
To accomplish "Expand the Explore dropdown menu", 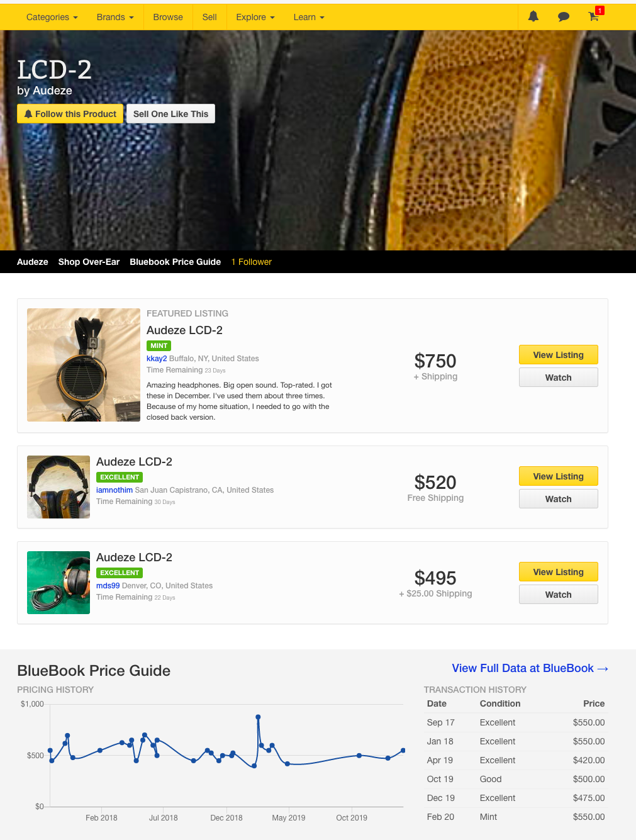I will tap(255, 17).
